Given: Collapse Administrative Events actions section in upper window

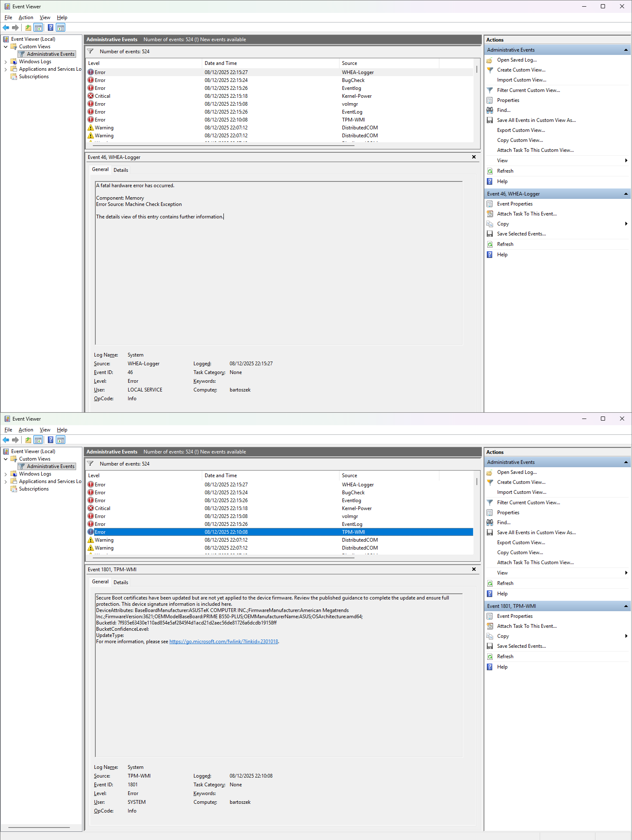Looking at the screenshot, I should pyautogui.click(x=626, y=50).
